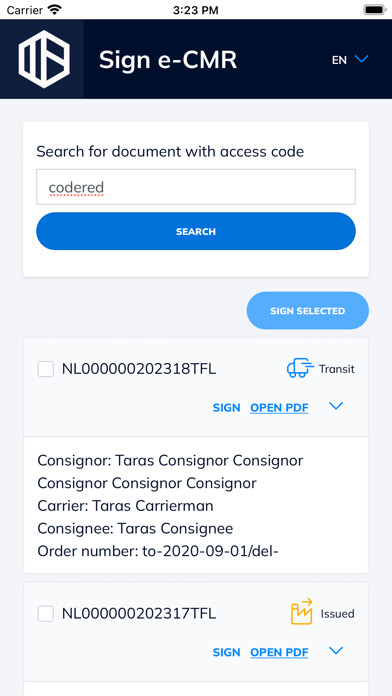Click SIGN for document NL00000202318TFL

(226, 408)
